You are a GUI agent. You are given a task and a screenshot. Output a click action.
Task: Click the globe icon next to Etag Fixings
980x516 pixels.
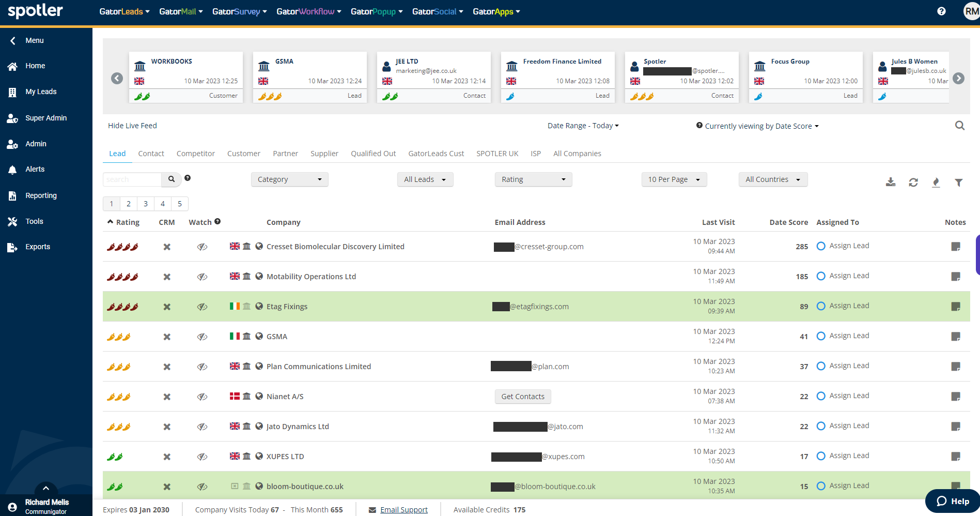click(x=259, y=306)
